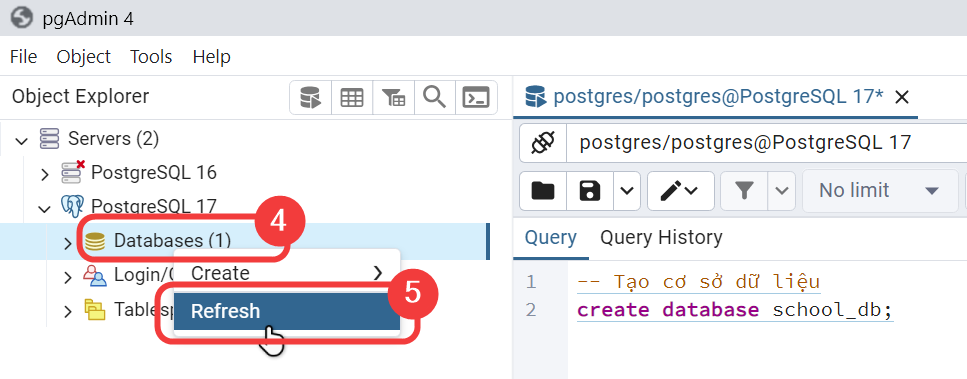
Task: Click the PostgreSQL 16 disconnected server icon
Action: pos(73,172)
